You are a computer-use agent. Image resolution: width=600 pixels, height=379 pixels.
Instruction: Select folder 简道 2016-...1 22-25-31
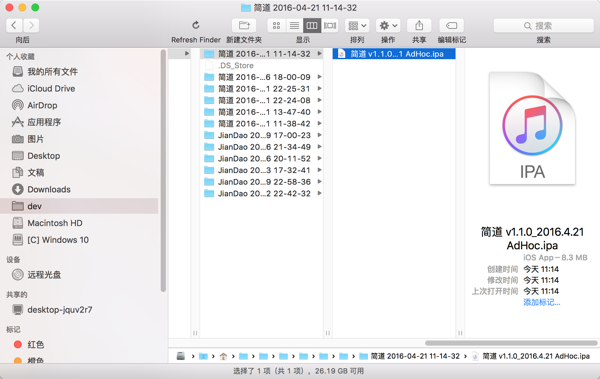click(262, 89)
